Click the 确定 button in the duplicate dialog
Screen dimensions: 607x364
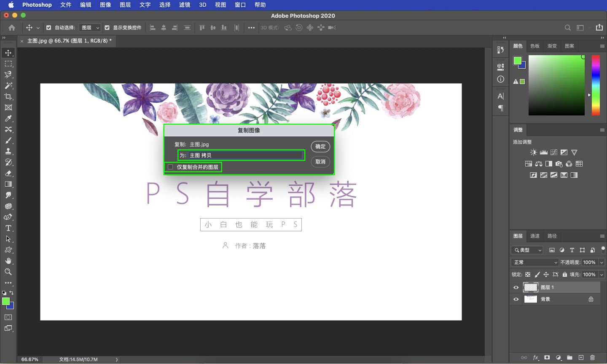coord(320,147)
